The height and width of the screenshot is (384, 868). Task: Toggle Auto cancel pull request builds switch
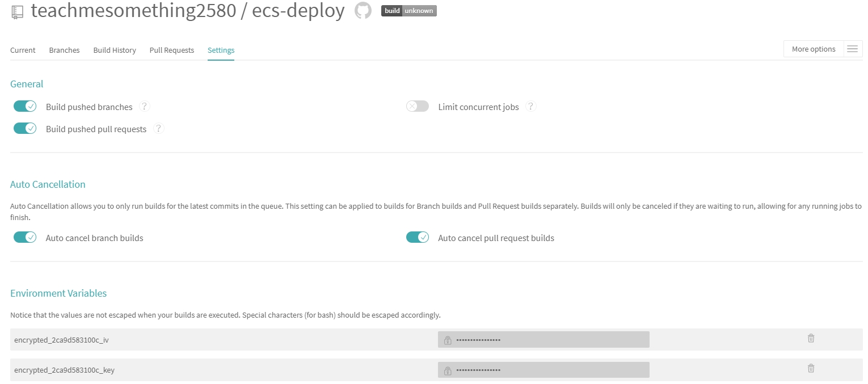tap(418, 237)
